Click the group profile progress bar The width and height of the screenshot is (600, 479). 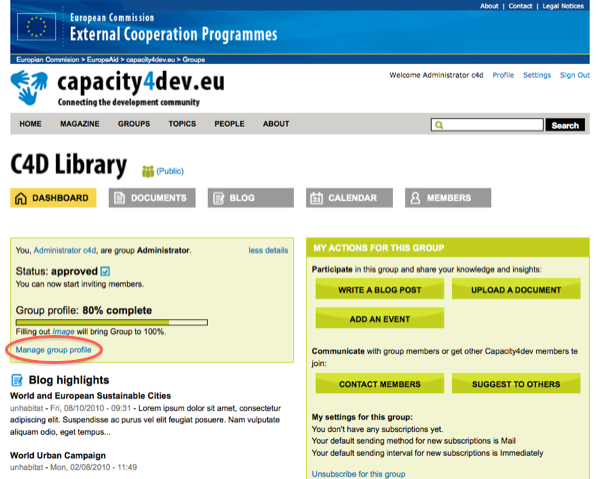click(x=112, y=322)
